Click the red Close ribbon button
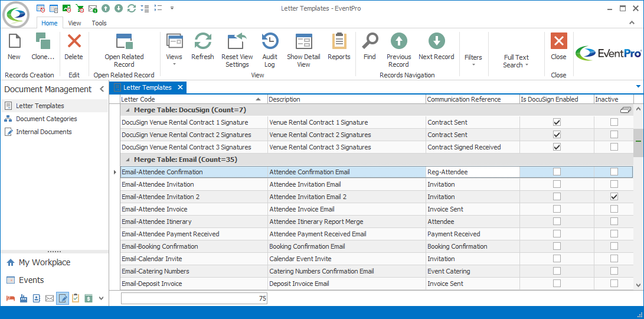The width and height of the screenshot is (644, 319). 558,47
